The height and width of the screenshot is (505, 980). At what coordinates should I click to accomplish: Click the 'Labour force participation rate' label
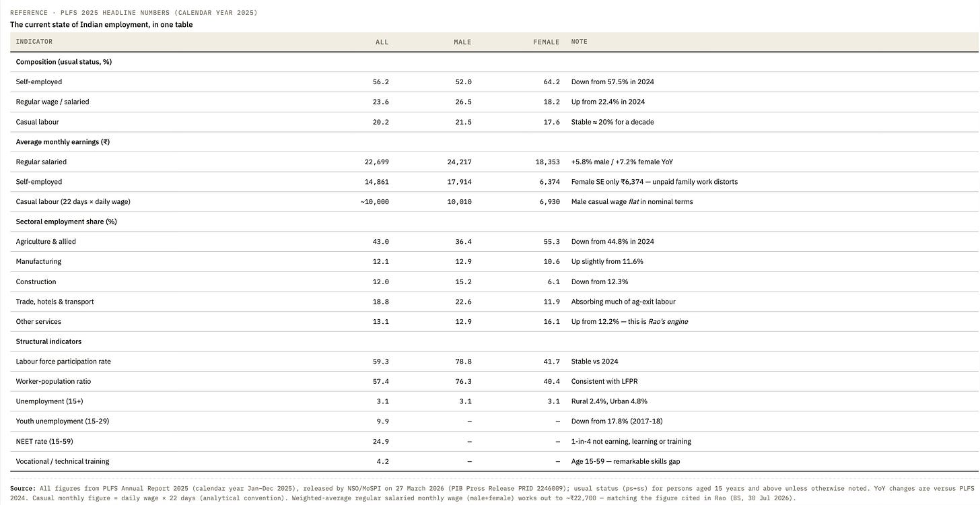[64, 362]
